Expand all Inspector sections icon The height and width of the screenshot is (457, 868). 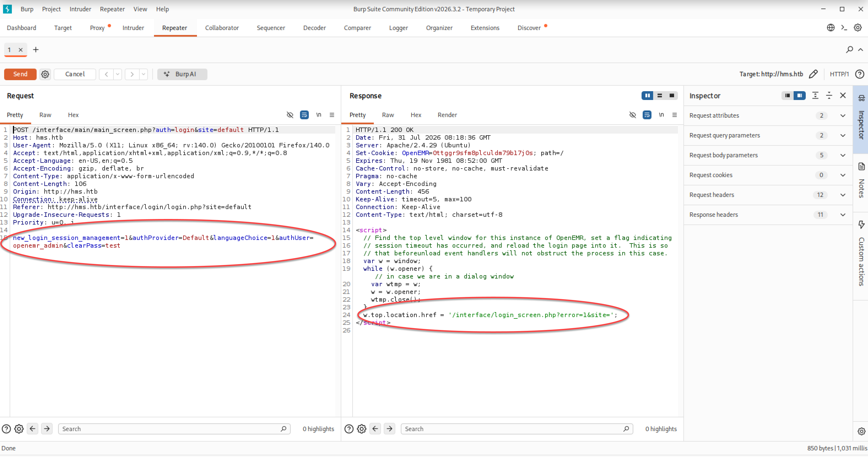pyautogui.click(x=815, y=95)
